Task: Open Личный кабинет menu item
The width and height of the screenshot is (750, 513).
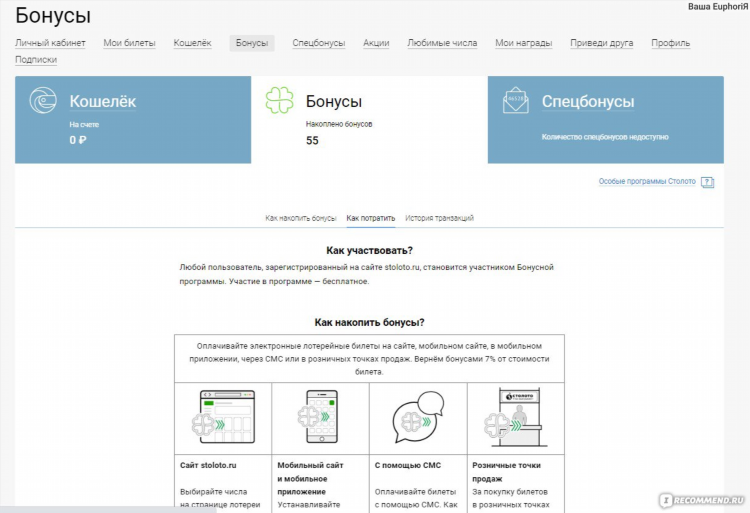Action: pos(50,43)
